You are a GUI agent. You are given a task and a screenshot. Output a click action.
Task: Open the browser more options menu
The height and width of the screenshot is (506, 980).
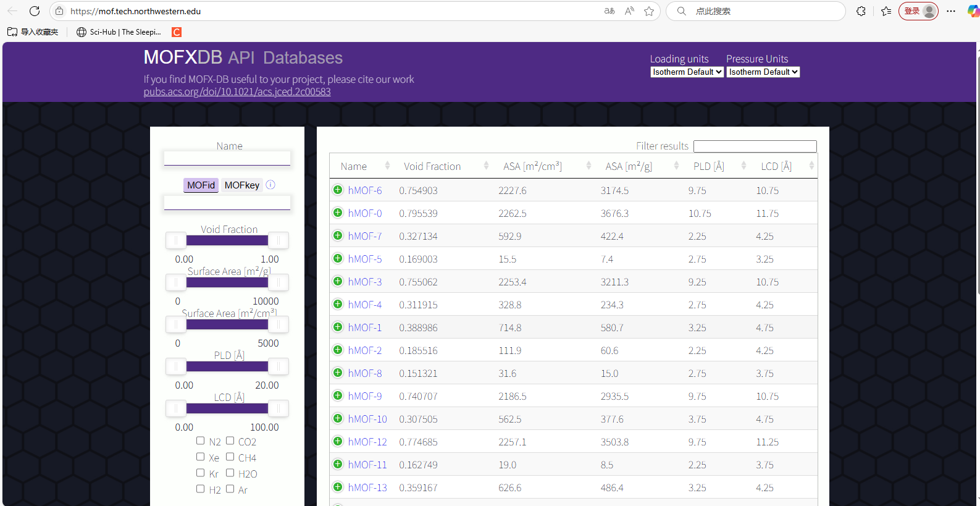(x=951, y=11)
